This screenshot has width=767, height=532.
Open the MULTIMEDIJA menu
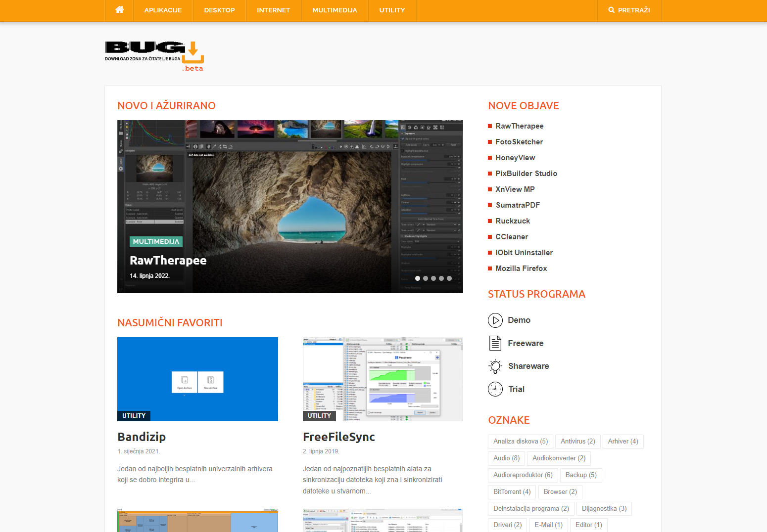click(335, 10)
